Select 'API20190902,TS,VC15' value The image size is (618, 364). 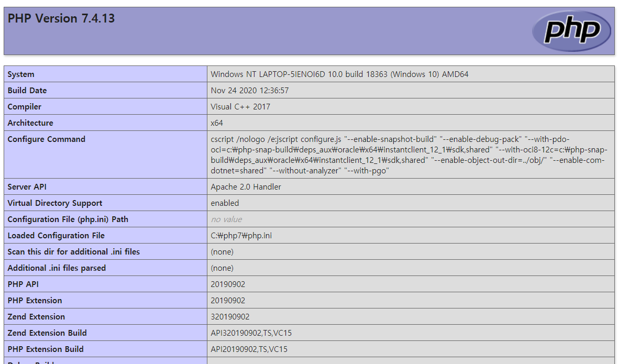coord(249,349)
